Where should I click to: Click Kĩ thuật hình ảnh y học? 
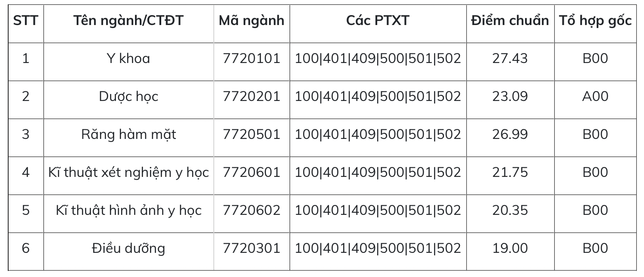pos(128,211)
